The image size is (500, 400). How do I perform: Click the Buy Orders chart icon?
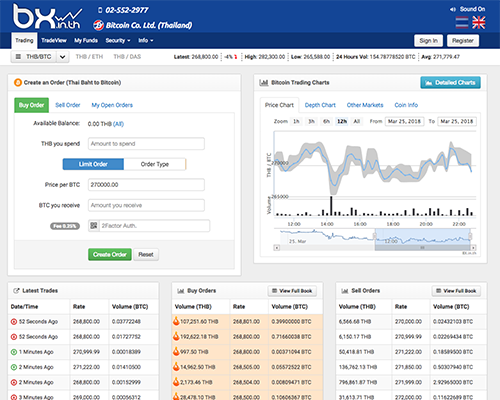coord(181,291)
